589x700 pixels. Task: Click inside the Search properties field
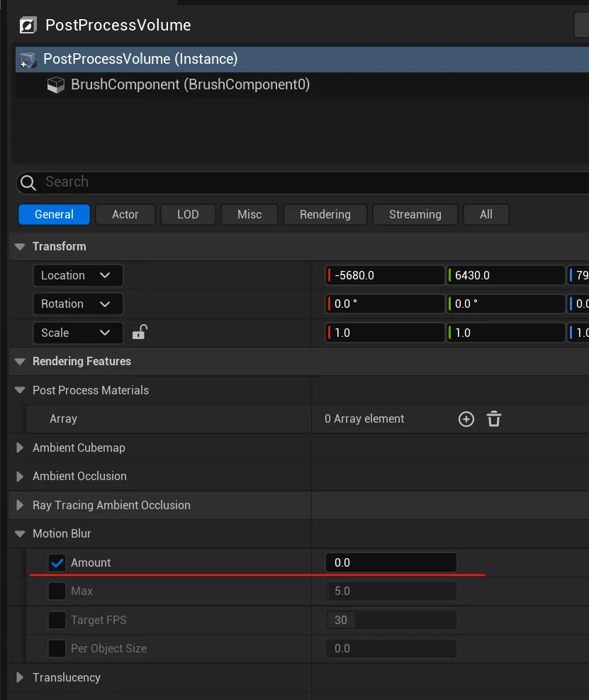142,182
